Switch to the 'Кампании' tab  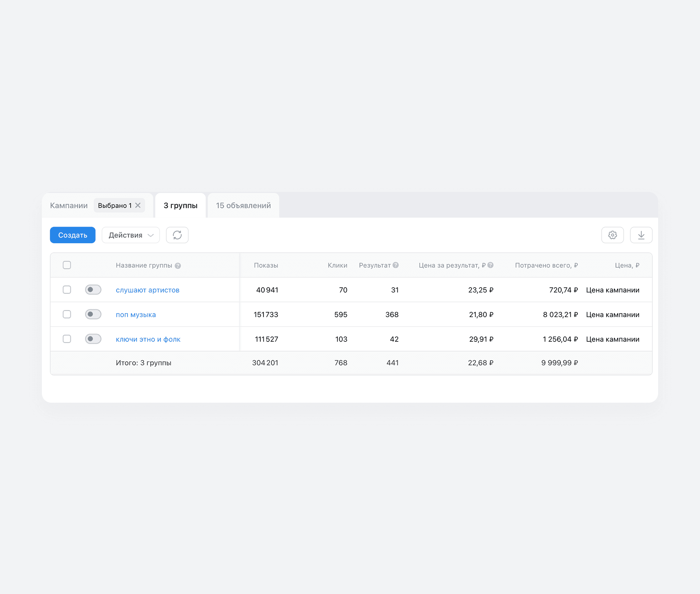coord(69,205)
